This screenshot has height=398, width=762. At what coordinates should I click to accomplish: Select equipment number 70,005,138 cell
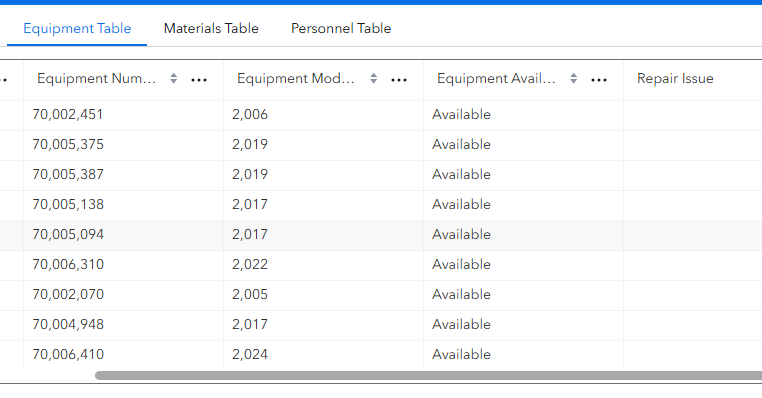[123, 205]
